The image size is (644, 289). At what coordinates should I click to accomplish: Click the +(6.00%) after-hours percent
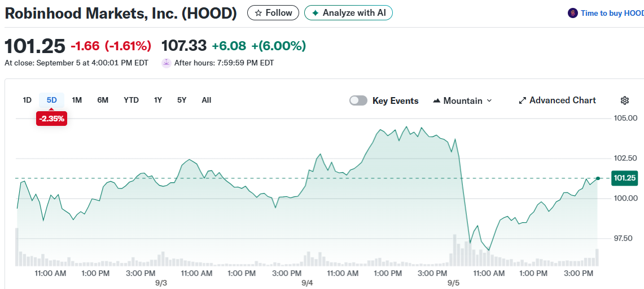pos(278,46)
